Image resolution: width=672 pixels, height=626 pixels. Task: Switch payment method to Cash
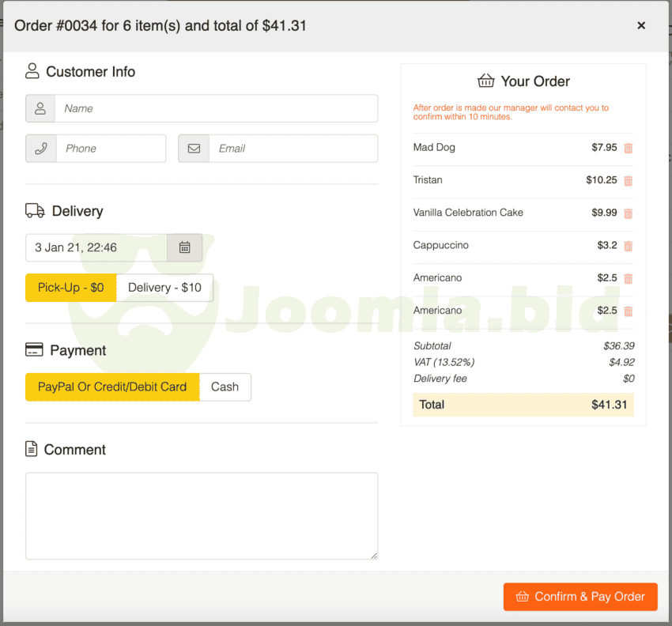click(x=225, y=387)
